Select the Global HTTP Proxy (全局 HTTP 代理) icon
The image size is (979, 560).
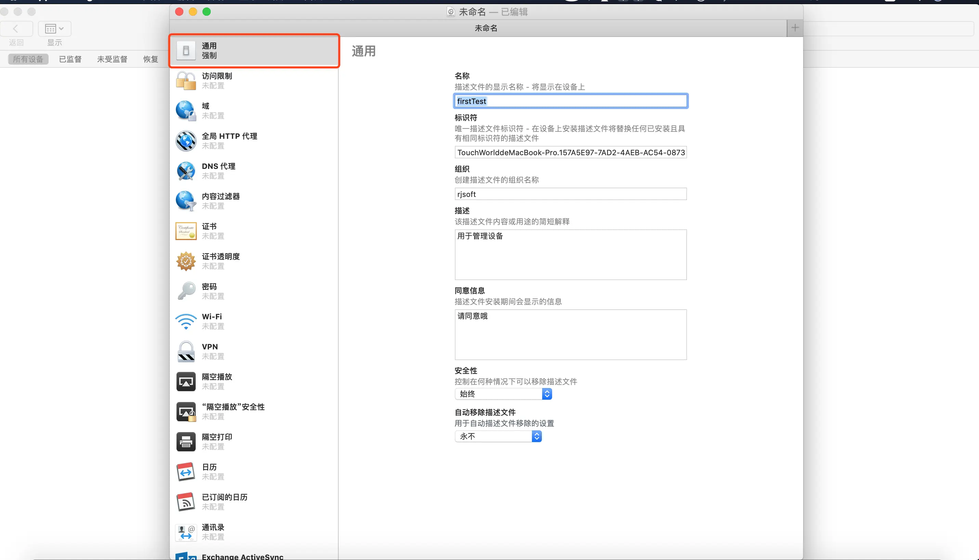click(x=186, y=141)
